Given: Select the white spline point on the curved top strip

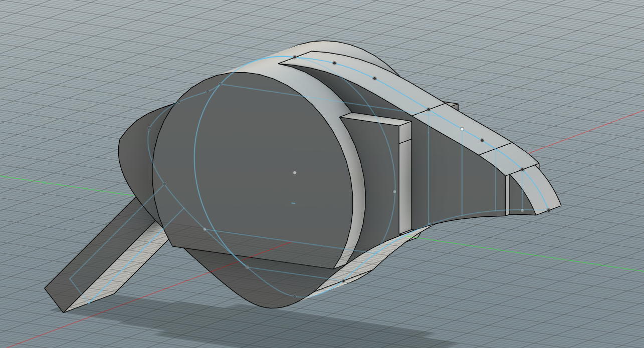Looking at the screenshot, I should pyautogui.click(x=462, y=129).
